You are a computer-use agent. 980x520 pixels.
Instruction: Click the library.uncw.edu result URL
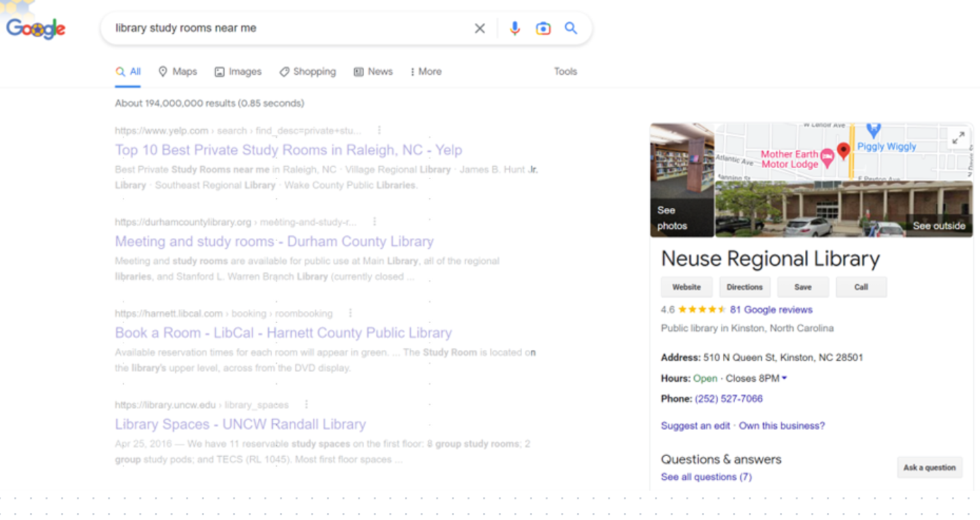pos(201,405)
